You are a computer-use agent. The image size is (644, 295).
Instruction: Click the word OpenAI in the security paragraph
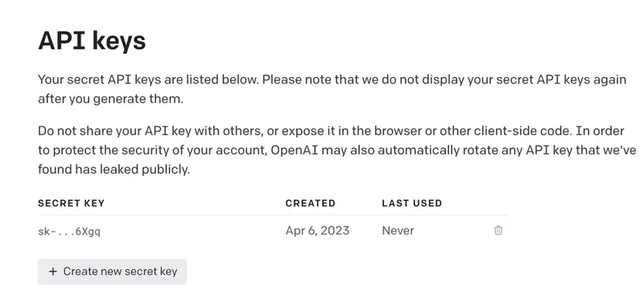click(x=294, y=150)
